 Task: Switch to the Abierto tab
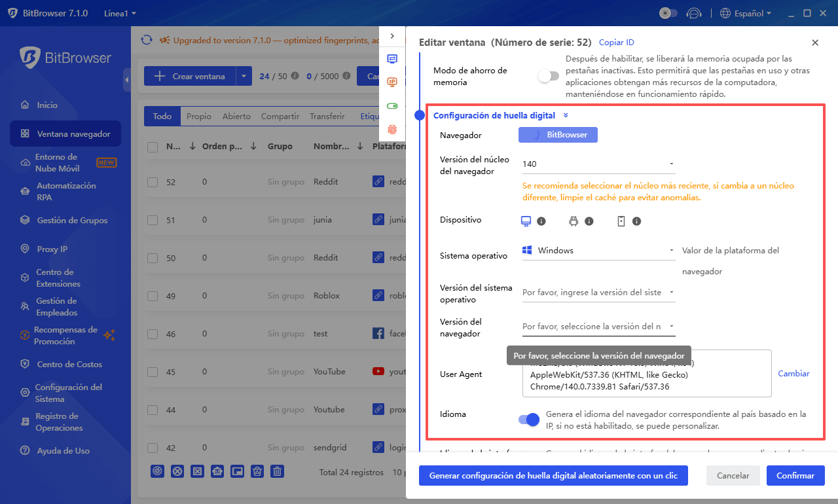click(236, 117)
